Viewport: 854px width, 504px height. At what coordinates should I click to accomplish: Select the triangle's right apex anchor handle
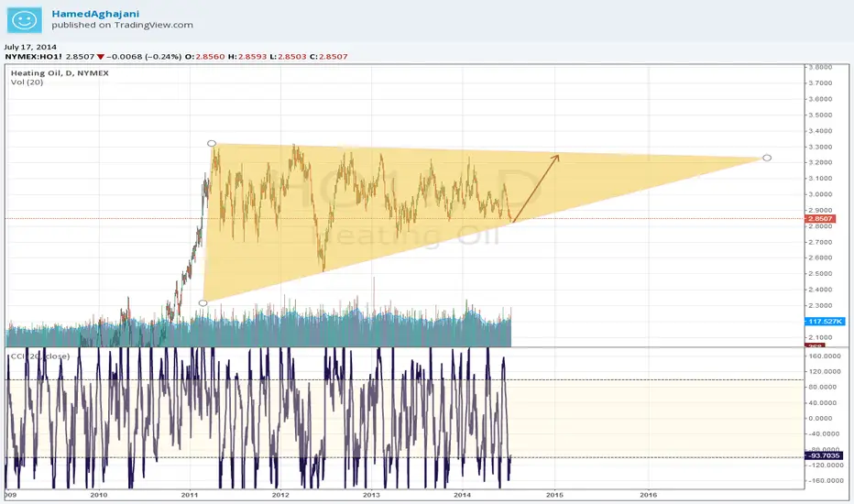coord(767,158)
